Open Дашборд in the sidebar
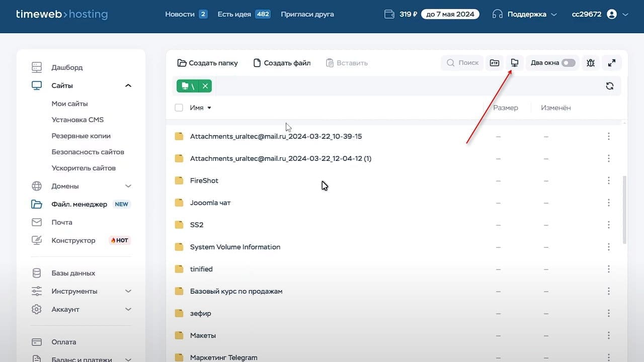This screenshot has height=362, width=644. pos(67,67)
